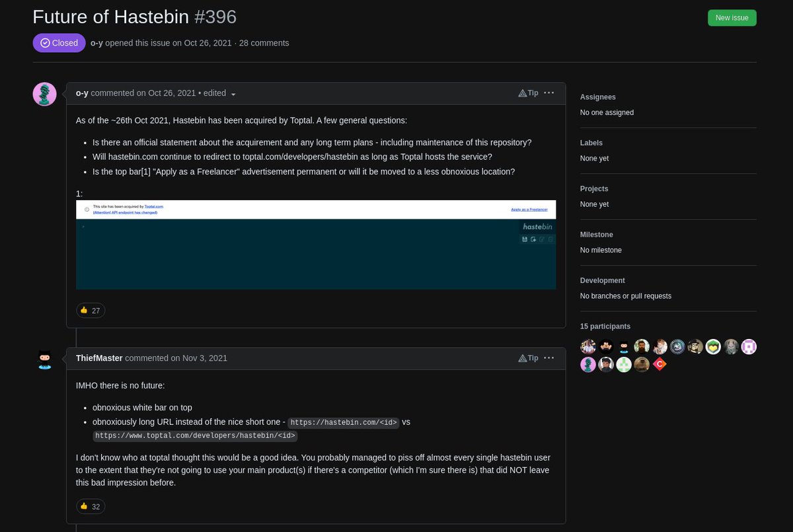The height and width of the screenshot is (532, 793).
Task: Open the octocat avatar in participants list
Action: 624,346
